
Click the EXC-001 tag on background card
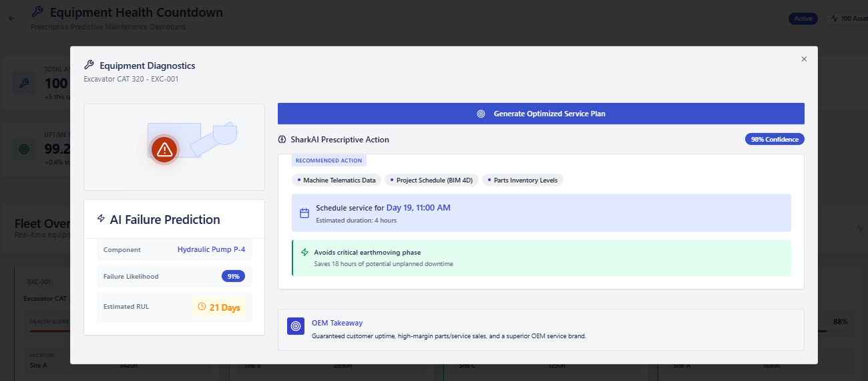pos(39,282)
